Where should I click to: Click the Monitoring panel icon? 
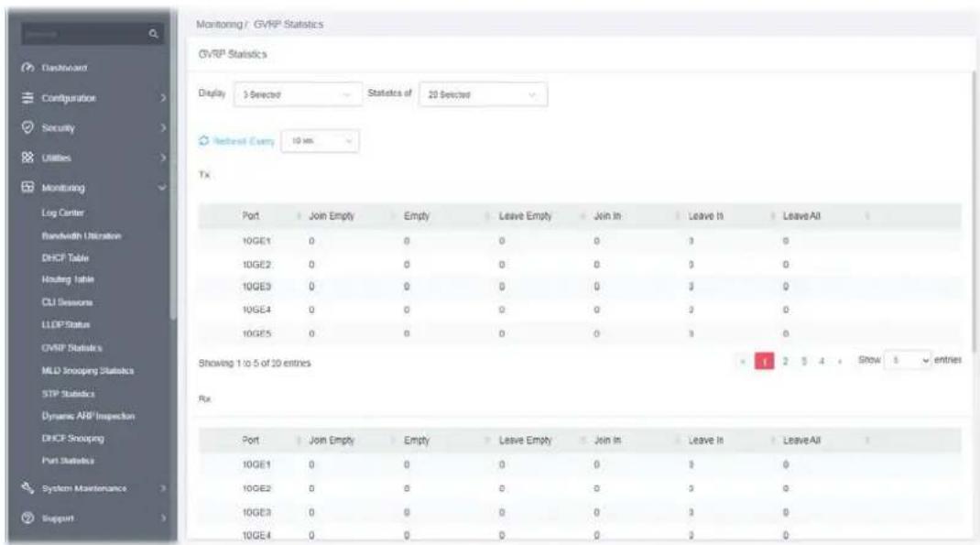click(x=27, y=187)
